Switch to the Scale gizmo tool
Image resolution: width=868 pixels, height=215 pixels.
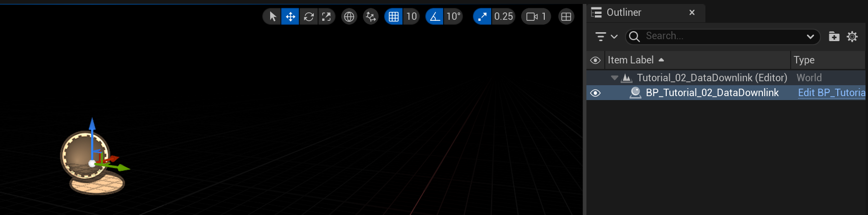(326, 17)
